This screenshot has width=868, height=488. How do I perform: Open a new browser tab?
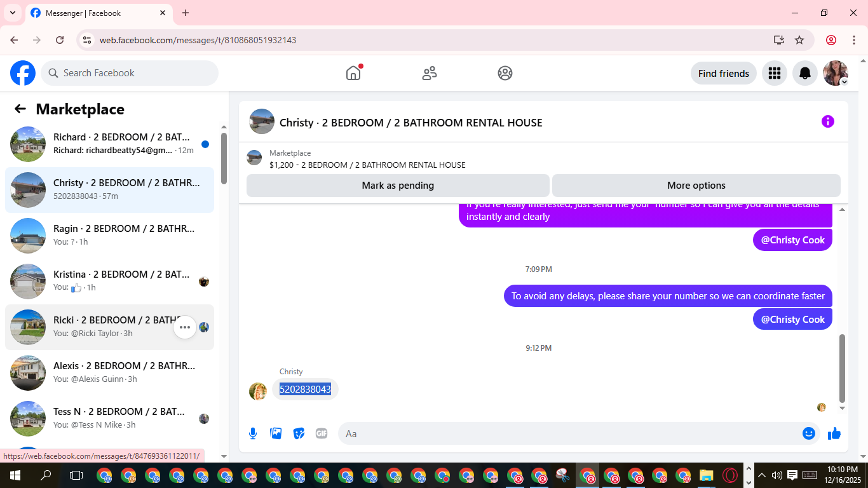coord(186,13)
